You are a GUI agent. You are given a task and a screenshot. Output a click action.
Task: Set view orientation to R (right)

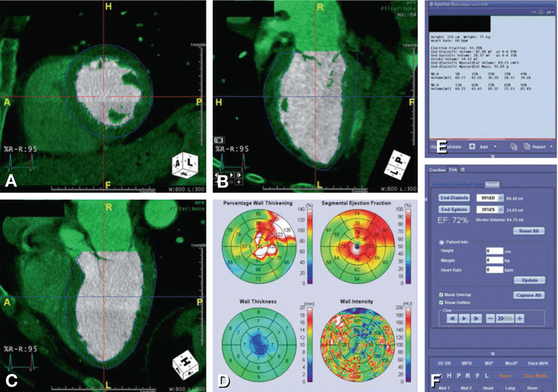[468, 375]
